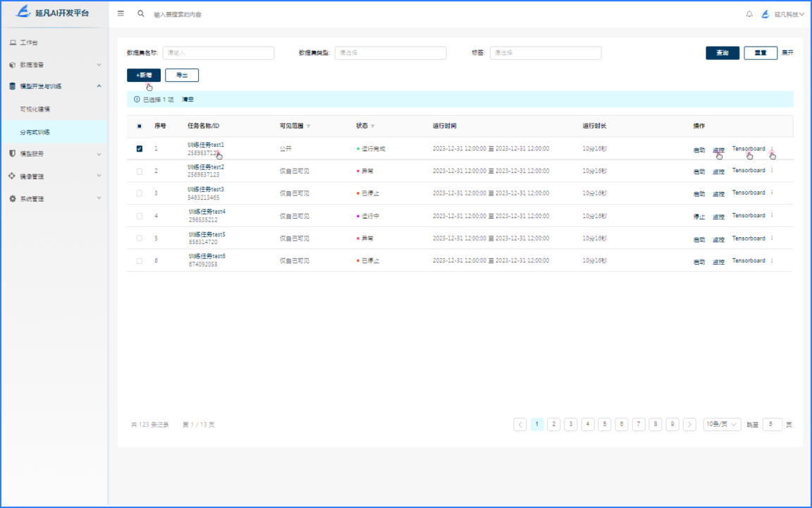The width and height of the screenshot is (812, 508).
Task: Click the 状态 column filter icon
Action: coord(373,126)
